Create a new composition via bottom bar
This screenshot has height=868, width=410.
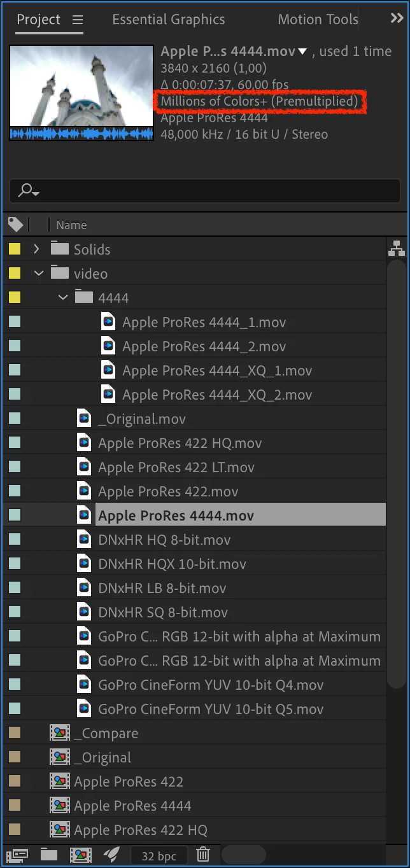click(80, 855)
